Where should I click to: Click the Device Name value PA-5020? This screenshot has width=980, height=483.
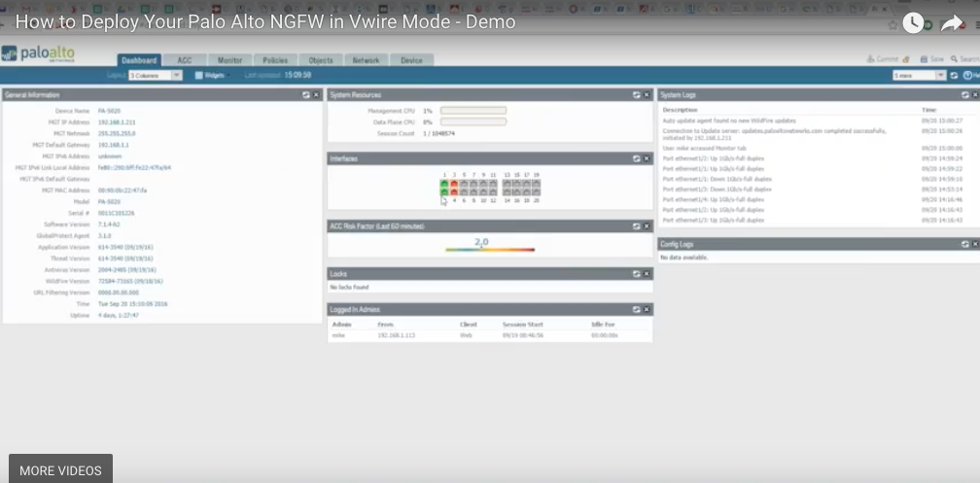click(x=109, y=111)
